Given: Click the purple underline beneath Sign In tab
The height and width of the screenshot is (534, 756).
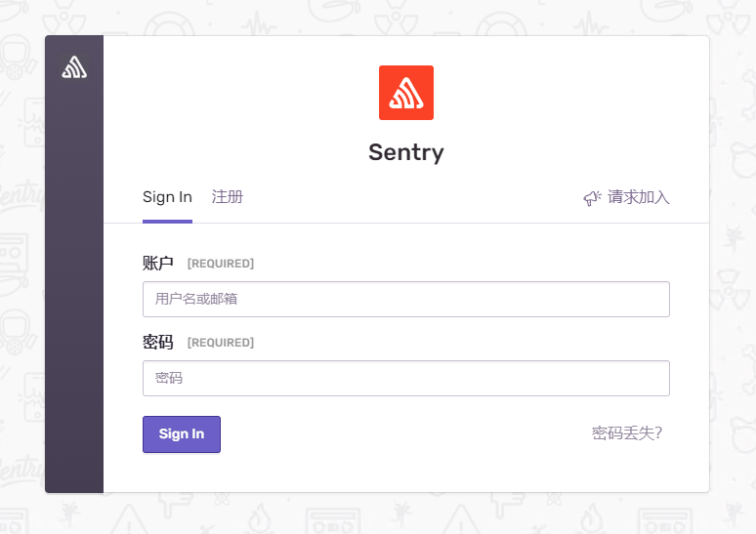Looking at the screenshot, I should pos(167,222).
